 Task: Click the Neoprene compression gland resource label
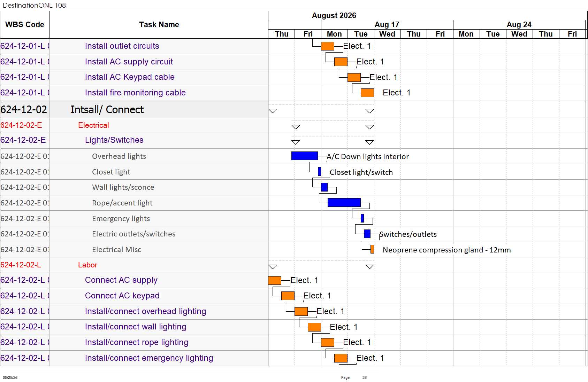[447, 250]
